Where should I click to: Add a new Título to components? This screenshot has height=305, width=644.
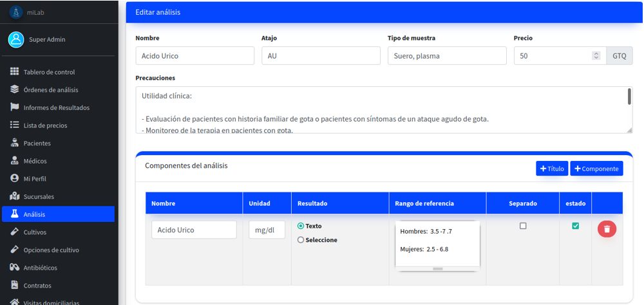click(551, 169)
